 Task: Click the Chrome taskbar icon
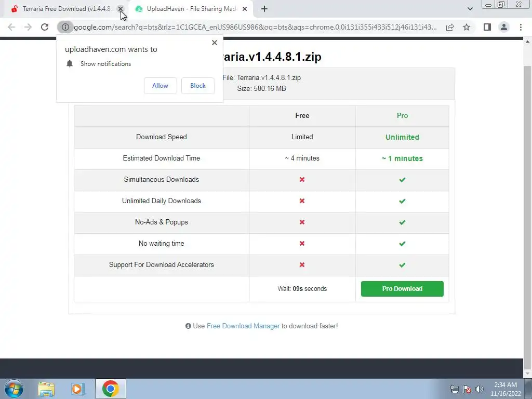(x=111, y=389)
